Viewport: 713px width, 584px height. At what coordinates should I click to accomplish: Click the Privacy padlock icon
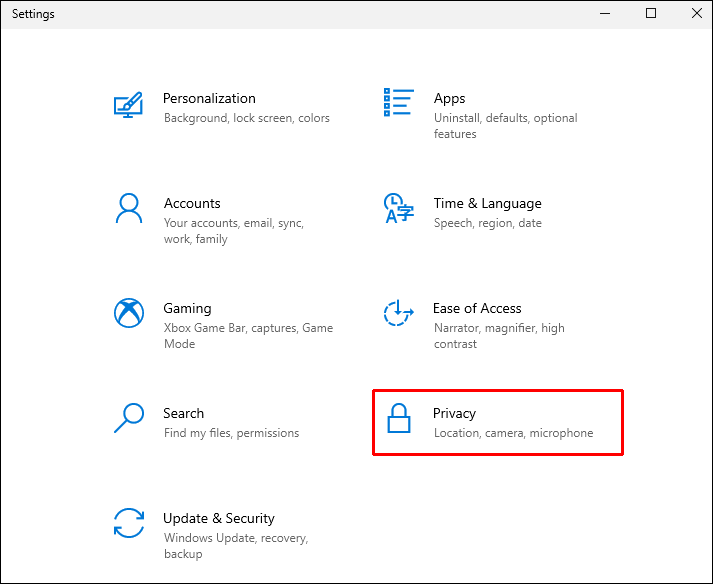tap(399, 419)
